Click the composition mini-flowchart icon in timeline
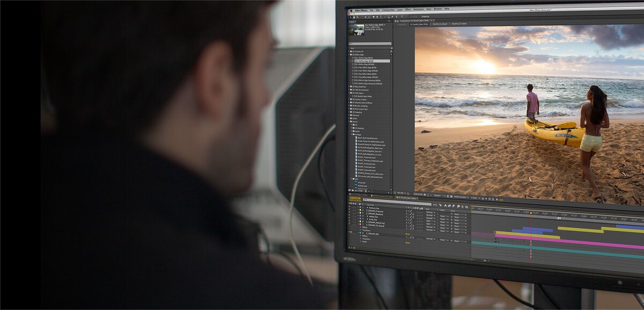This screenshot has width=644, height=310. 435,205
